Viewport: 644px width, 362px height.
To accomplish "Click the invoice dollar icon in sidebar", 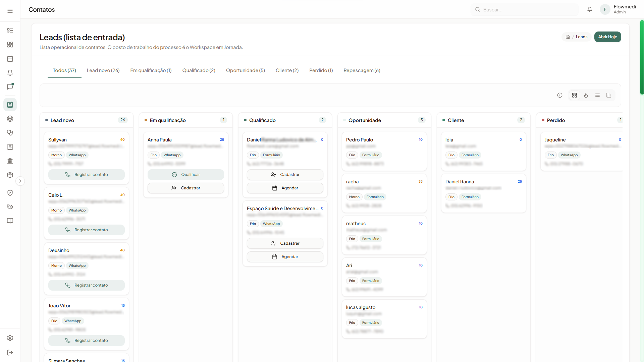I will pyautogui.click(x=10, y=147).
